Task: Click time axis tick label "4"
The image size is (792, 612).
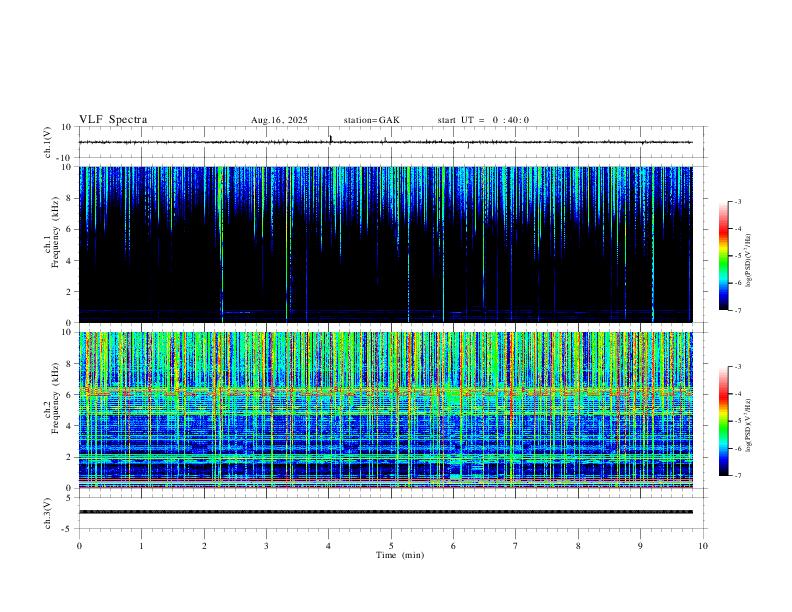Action: pyautogui.click(x=329, y=546)
